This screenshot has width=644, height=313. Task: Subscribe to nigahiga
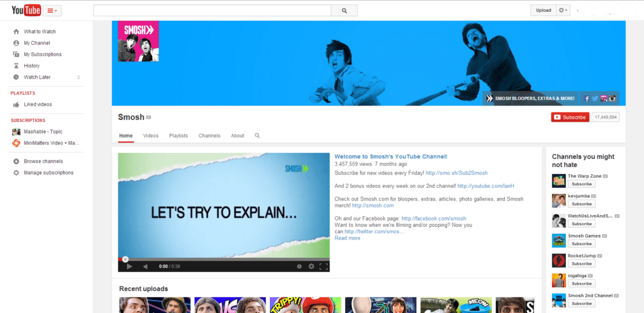click(x=582, y=283)
